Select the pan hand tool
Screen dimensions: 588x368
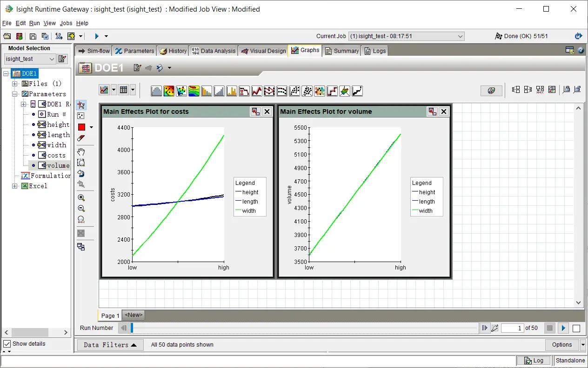click(x=81, y=152)
